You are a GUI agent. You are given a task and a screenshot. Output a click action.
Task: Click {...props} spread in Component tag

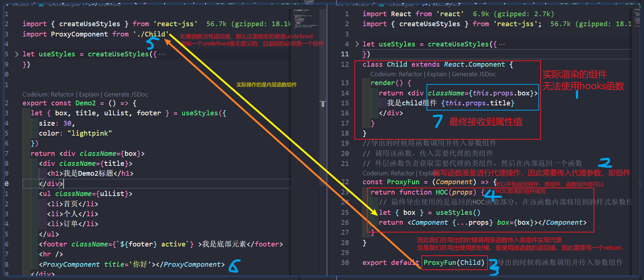[473, 223]
